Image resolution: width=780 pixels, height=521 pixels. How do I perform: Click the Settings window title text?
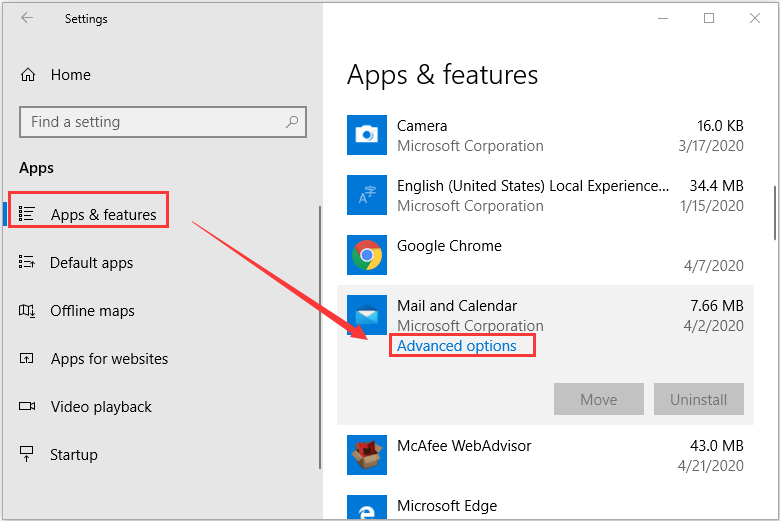[x=86, y=19]
